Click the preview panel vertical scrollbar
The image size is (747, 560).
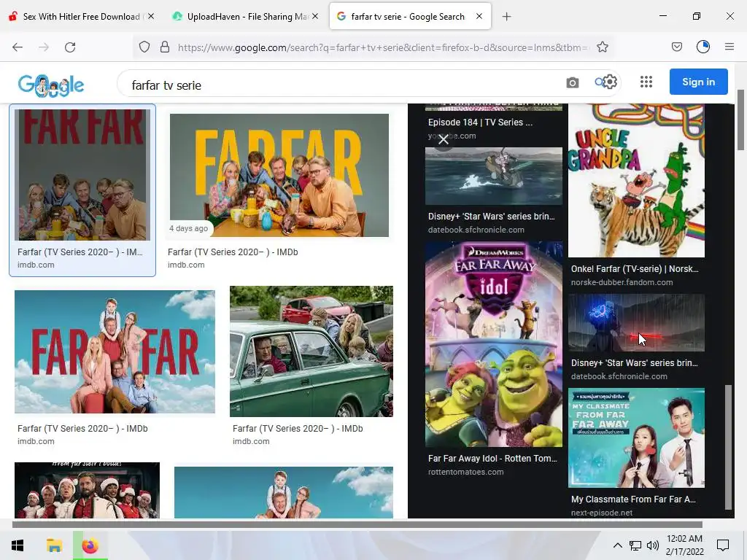point(727,448)
